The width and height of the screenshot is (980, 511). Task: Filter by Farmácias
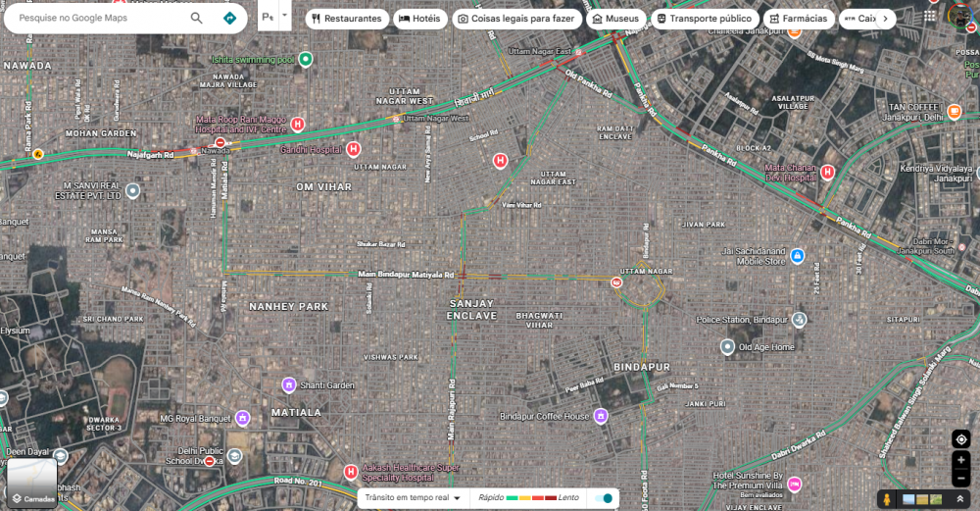799,19
